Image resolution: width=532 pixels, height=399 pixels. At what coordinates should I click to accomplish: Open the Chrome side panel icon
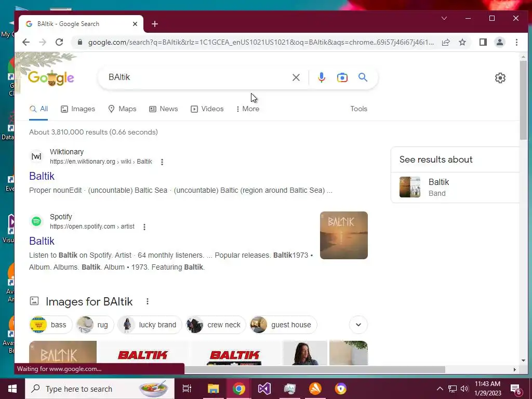(x=483, y=42)
